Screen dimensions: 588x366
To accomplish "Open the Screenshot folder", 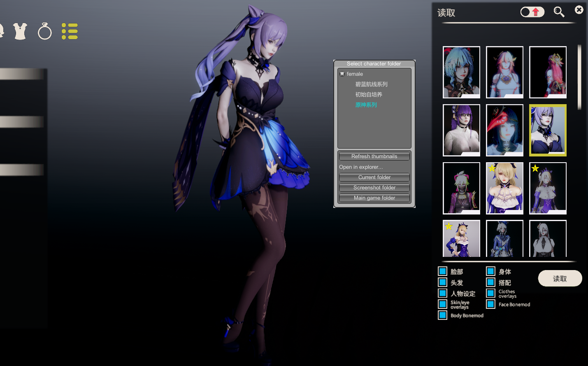I will click(x=374, y=188).
